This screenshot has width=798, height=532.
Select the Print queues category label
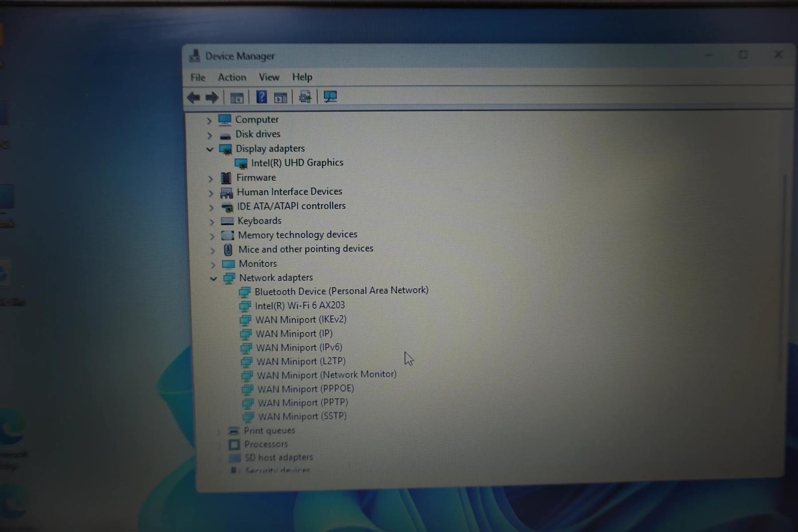click(269, 430)
